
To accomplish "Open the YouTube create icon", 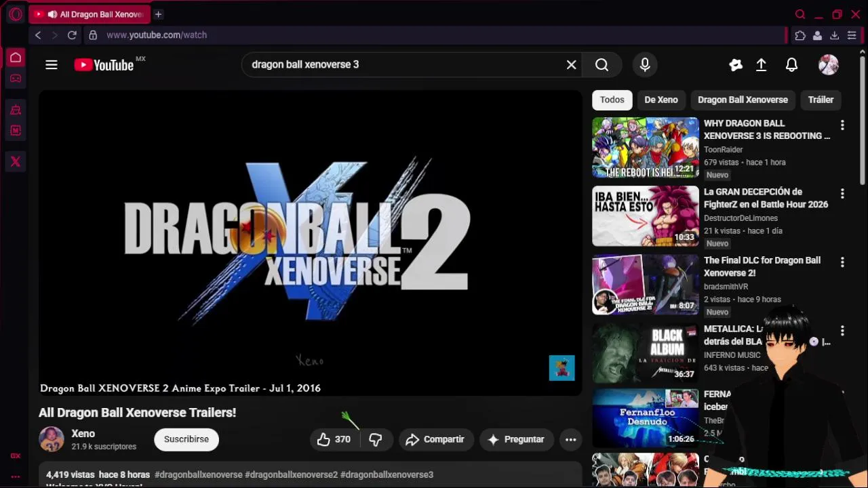I will click(736, 65).
